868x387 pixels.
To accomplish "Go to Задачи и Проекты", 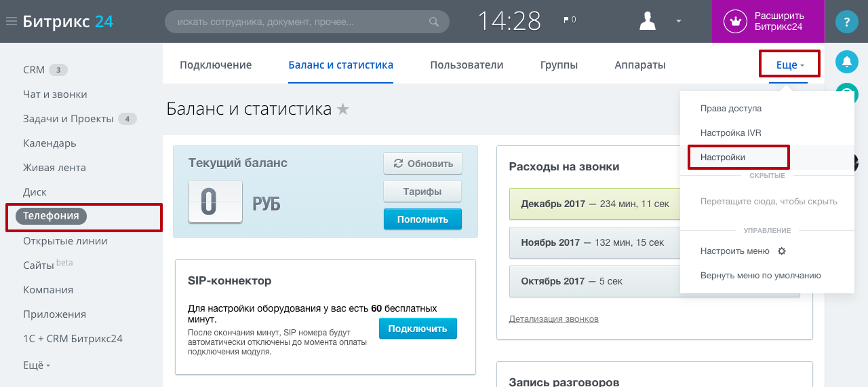I will click(68, 119).
